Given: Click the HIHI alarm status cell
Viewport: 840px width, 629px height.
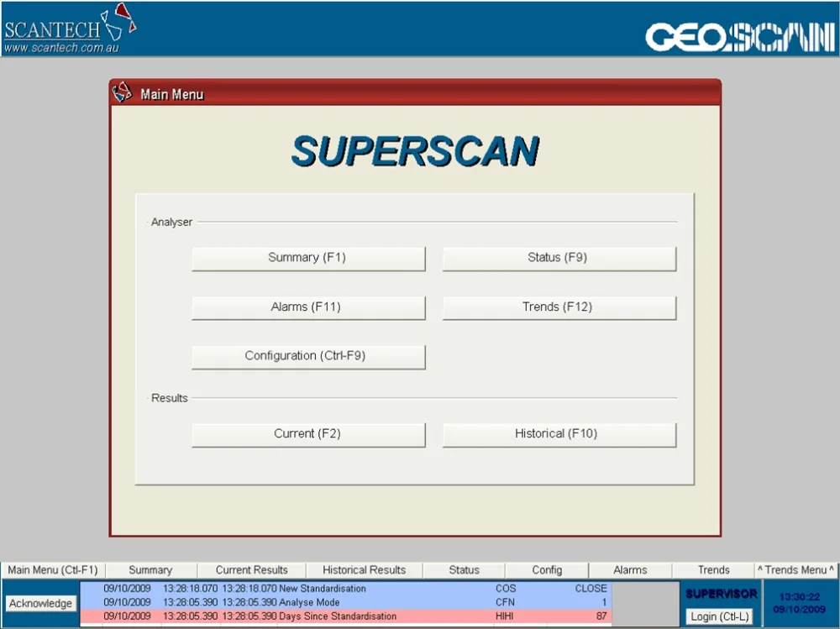Looking at the screenshot, I should [504, 616].
